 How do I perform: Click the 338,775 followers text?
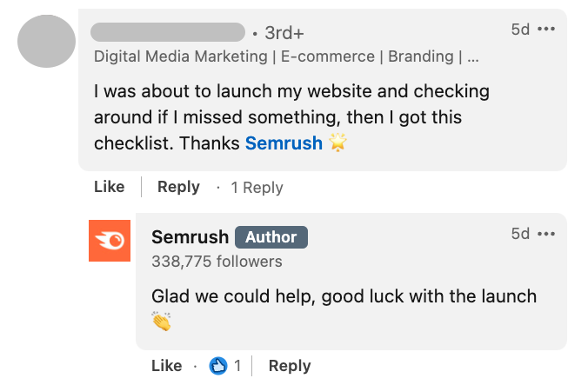coord(217,261)
